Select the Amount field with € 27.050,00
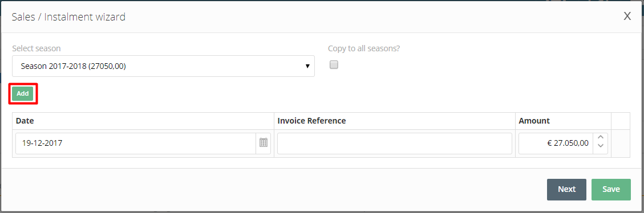Viewport: 644px width, 213px height. point(556,143)
